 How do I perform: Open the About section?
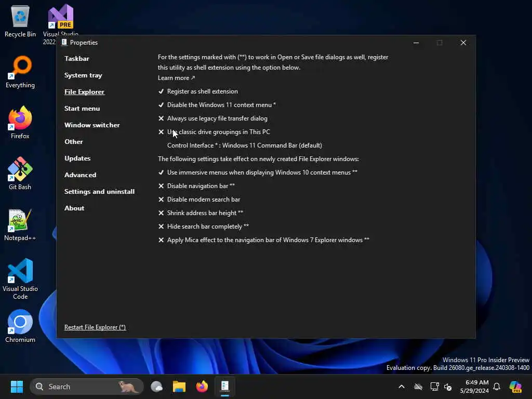tap(74, 208)
